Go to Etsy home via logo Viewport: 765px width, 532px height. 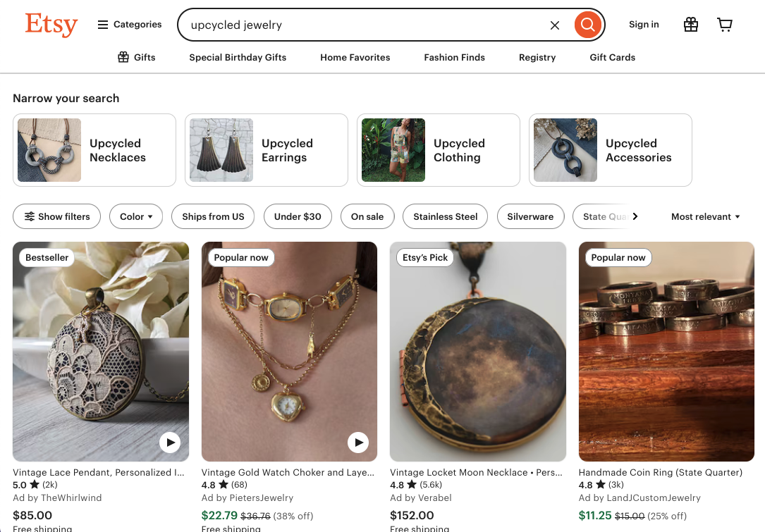click(51, 25)
